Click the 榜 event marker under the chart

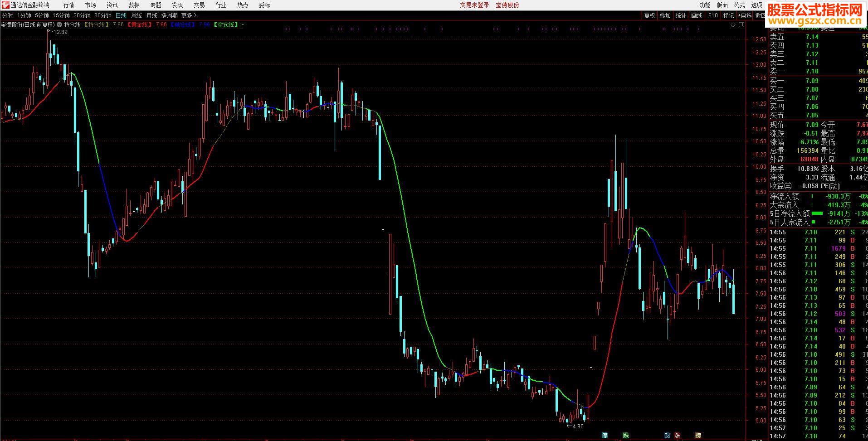698,436
